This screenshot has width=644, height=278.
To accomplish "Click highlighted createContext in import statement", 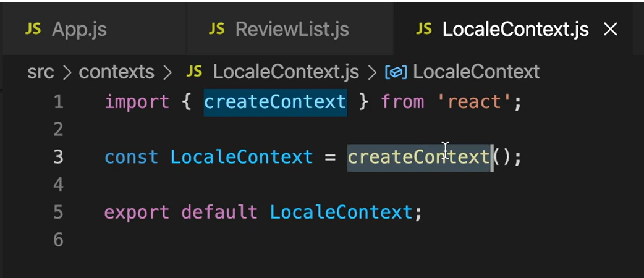I will coord(275,102).
